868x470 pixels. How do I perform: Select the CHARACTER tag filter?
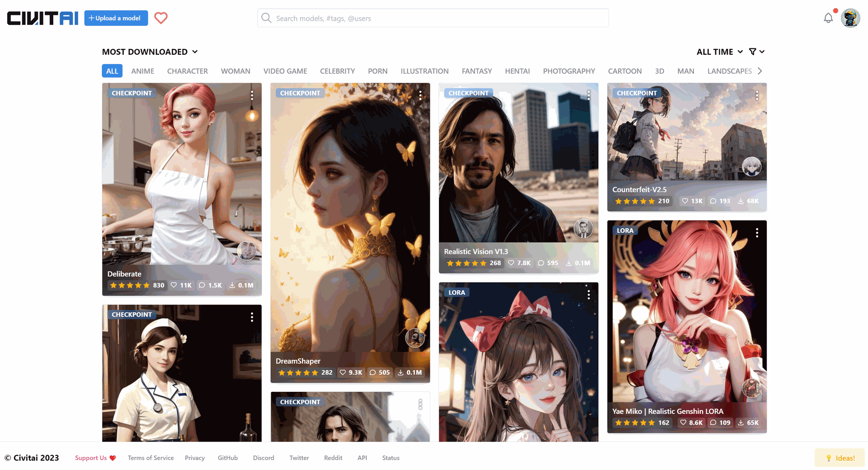click(188, 71)
